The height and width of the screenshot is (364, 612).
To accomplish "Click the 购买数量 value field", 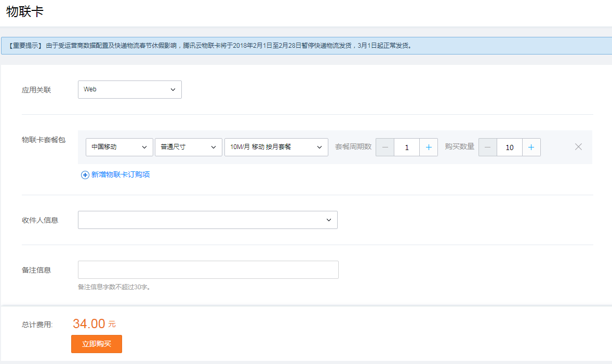I will point(509,147).
